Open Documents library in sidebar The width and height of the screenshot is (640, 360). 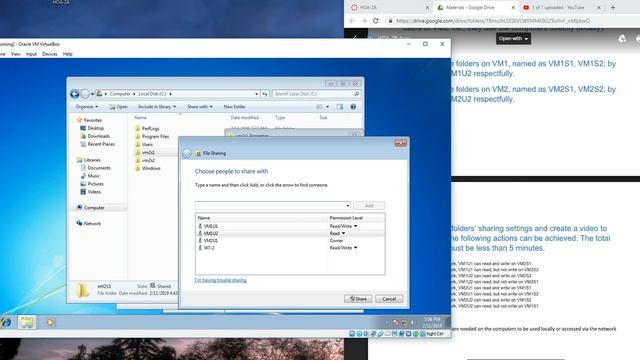pyautogui.click(x=95, y=168)
